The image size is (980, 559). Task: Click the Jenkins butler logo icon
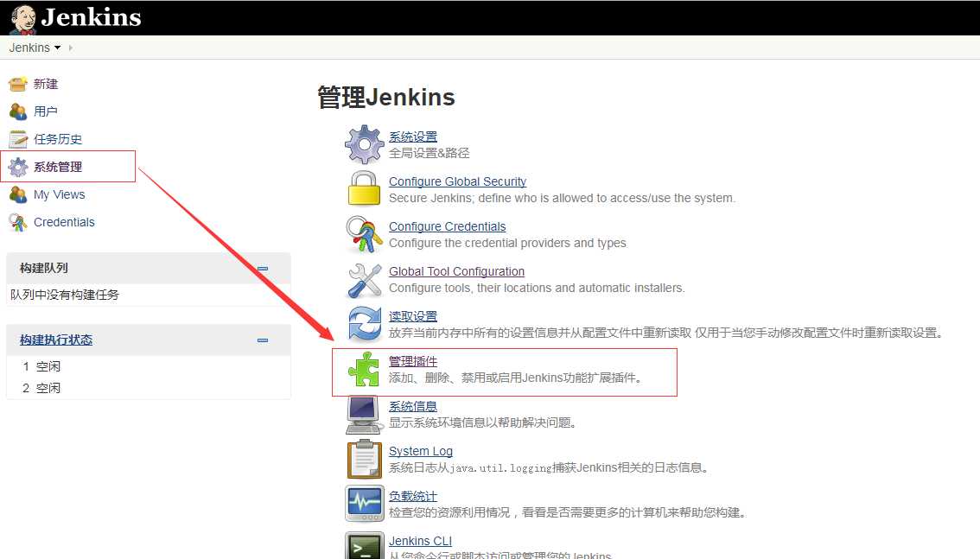tap(23, 19)
